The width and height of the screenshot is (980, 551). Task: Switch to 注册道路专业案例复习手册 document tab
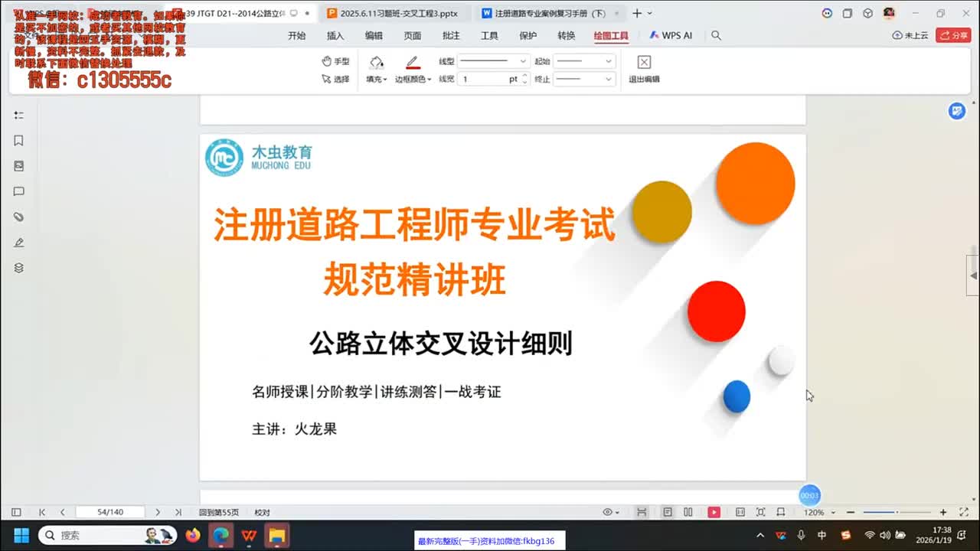(550, 13)
